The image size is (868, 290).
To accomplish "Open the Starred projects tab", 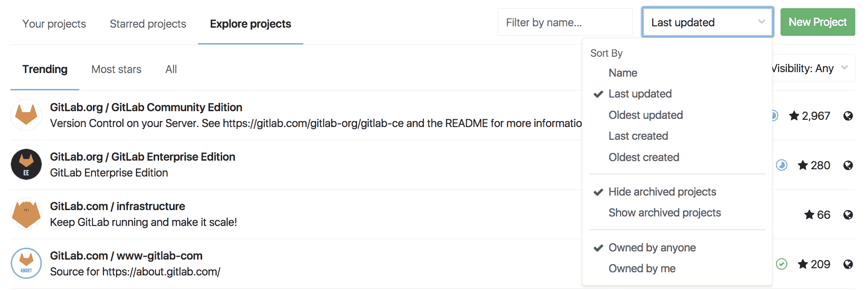I will coord(148,24).
